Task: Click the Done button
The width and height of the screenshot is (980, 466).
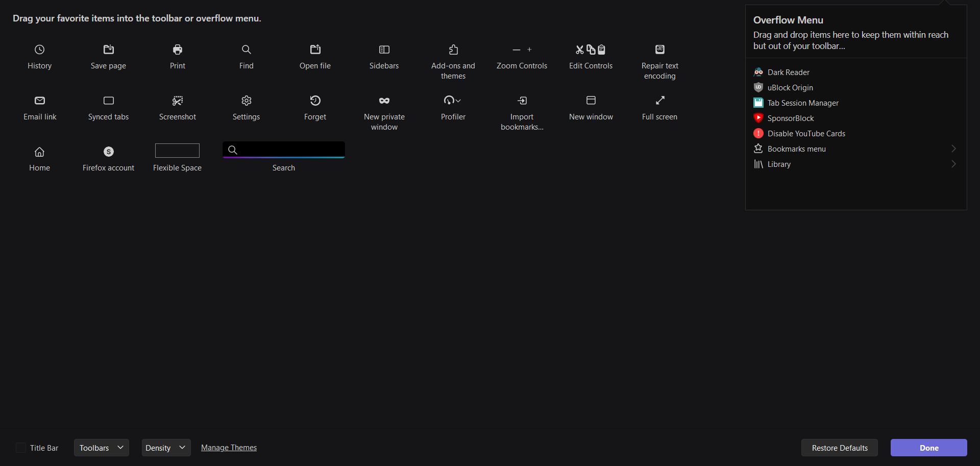Action: coord(929,448)
